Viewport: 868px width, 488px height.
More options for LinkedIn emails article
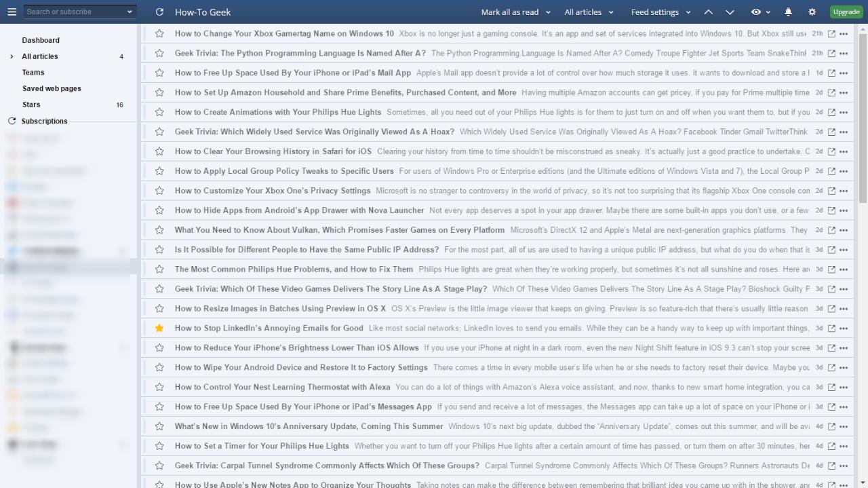click(x=844, y=329)
